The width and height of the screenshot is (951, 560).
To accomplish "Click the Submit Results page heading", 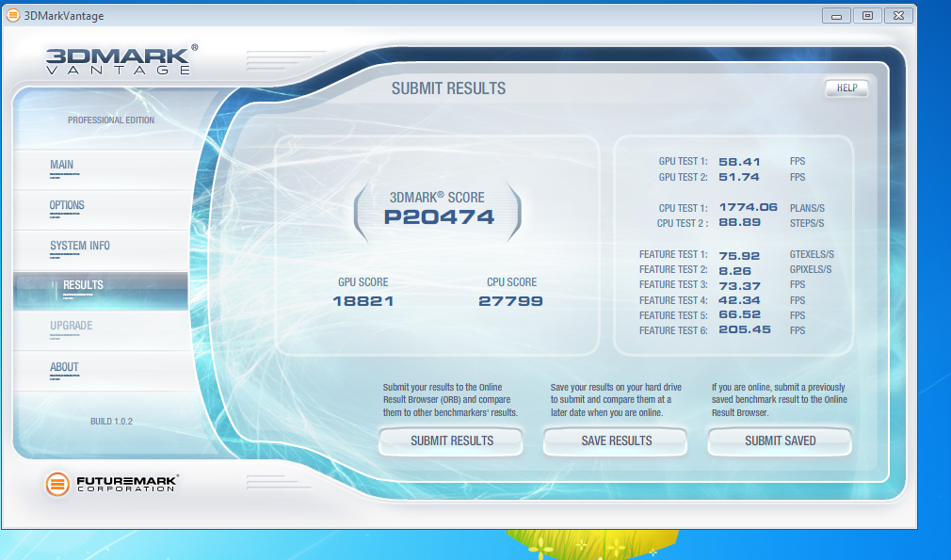I will click(x=448, y=88).
